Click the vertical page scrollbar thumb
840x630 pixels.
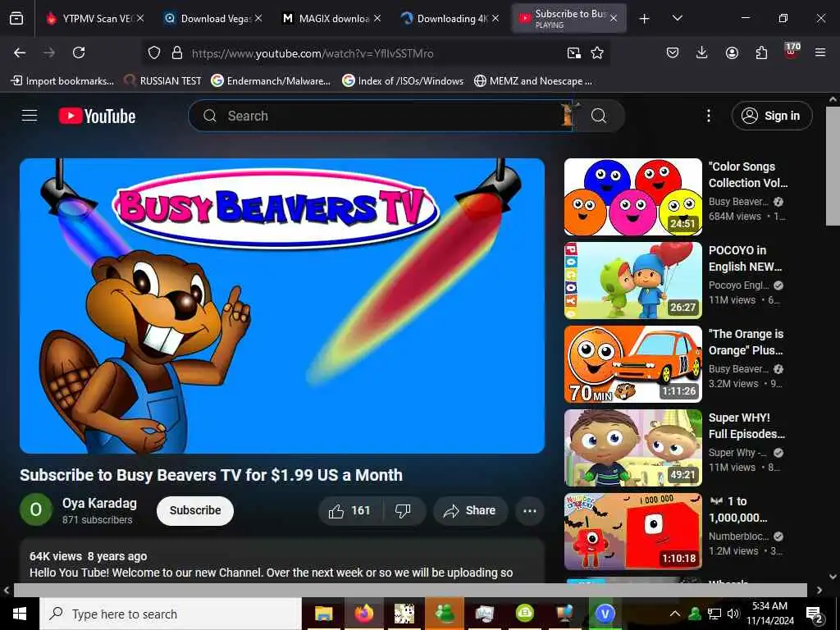point(833,166)
